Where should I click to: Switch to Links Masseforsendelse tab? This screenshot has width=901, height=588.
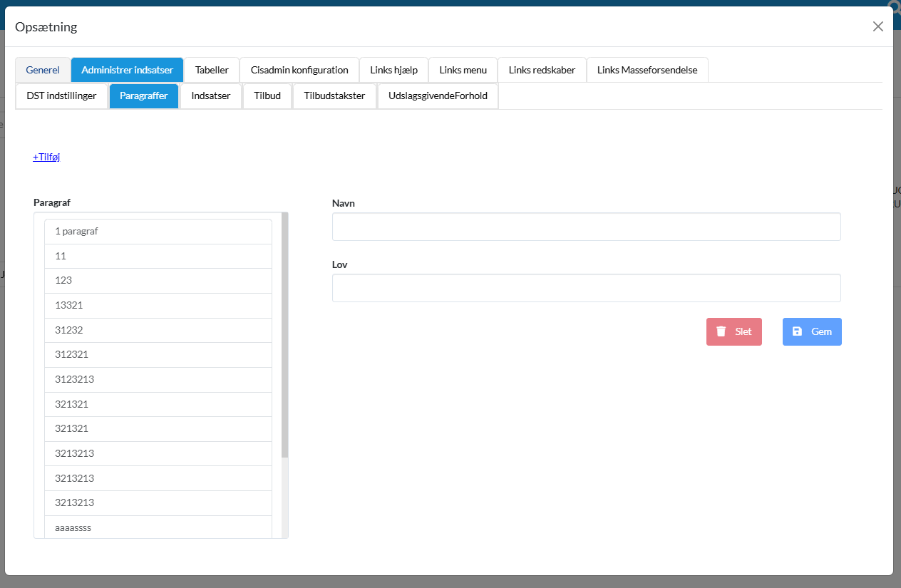click(x=647, y=70)
